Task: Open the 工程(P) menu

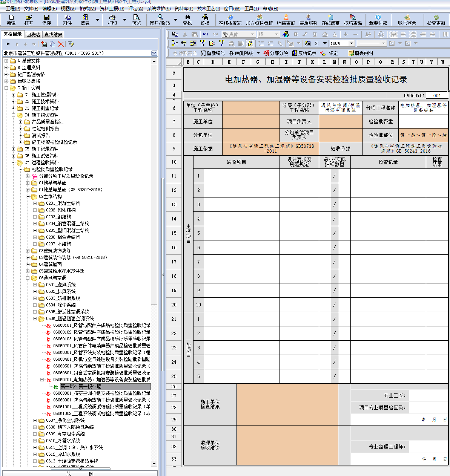Action: [x=13, y=8]
